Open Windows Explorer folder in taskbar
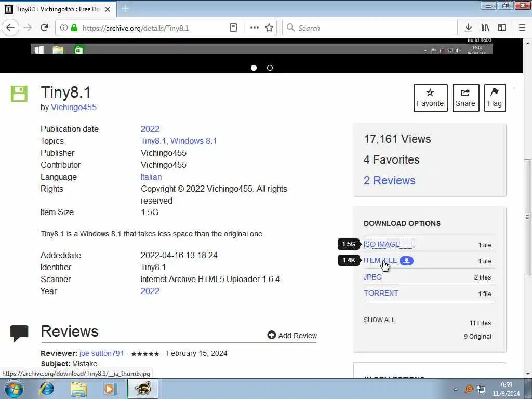The width and height of the screenshot is (532, 399). coord(79,389)
